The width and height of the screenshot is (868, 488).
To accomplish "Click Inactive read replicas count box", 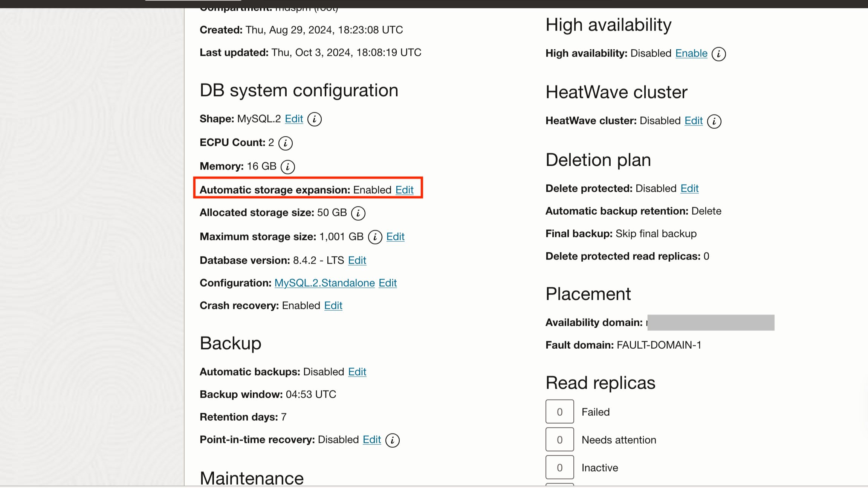I will pos(559,467).
